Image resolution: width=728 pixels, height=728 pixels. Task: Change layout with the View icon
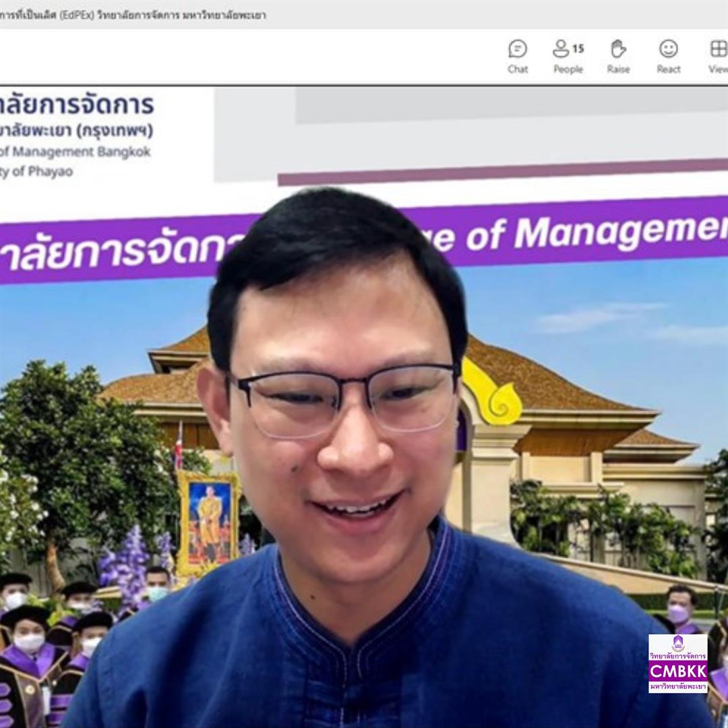718,57
